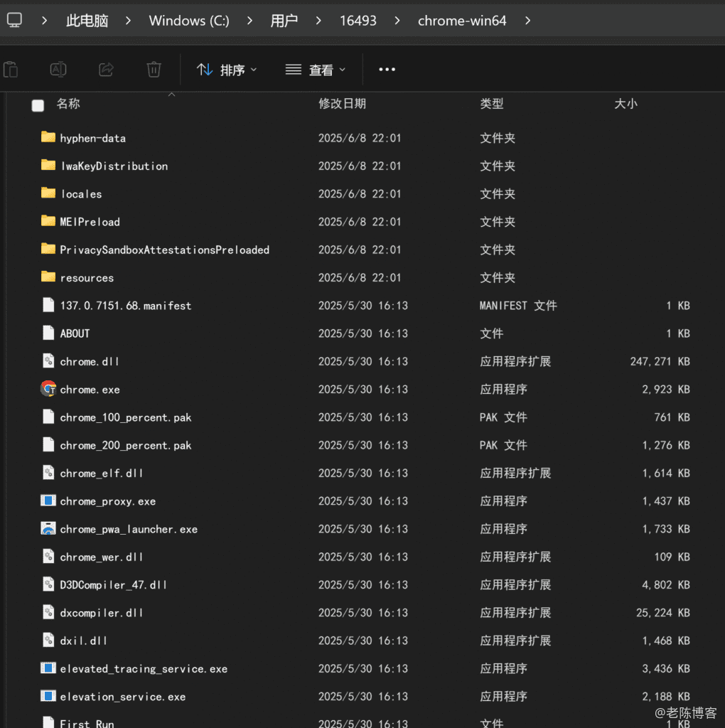
Task: Sort by 类型 column header
Action: point(492,104)
